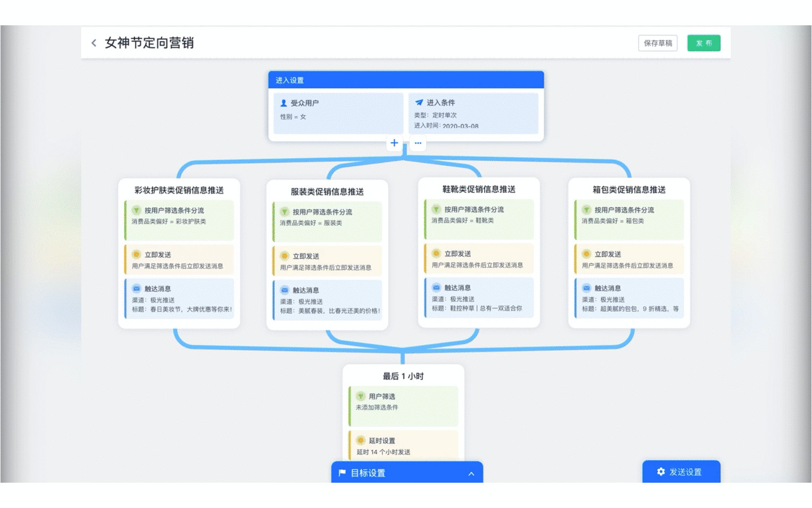Click the 受众用户 person icon
812x508 pixels.
point(283,103)
